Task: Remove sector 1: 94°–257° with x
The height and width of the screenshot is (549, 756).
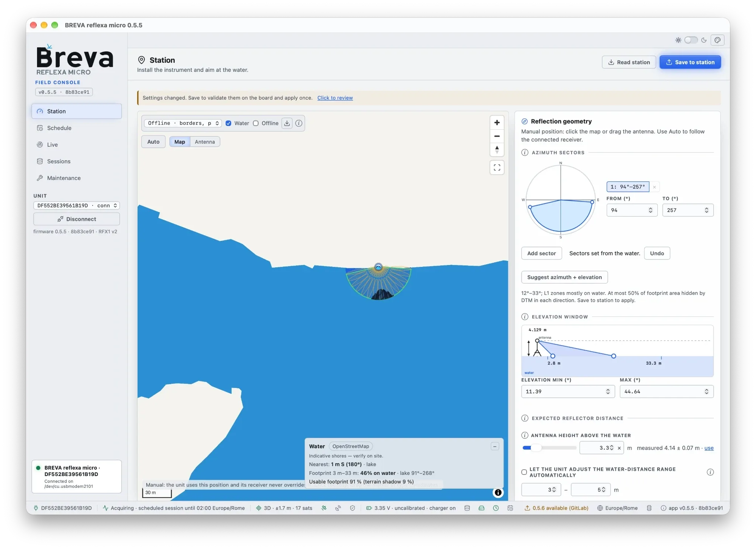Action: [x=654, y=187]
